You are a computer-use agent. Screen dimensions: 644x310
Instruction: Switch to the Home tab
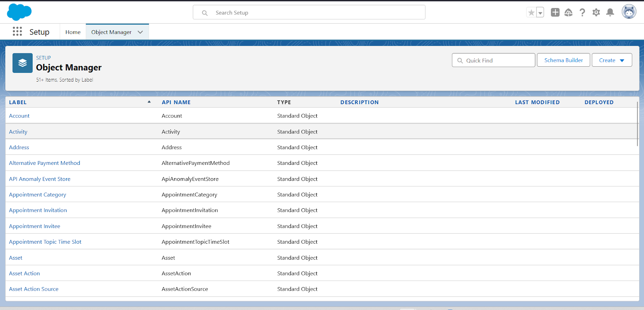pyautogui.click(x=73, y=32)
